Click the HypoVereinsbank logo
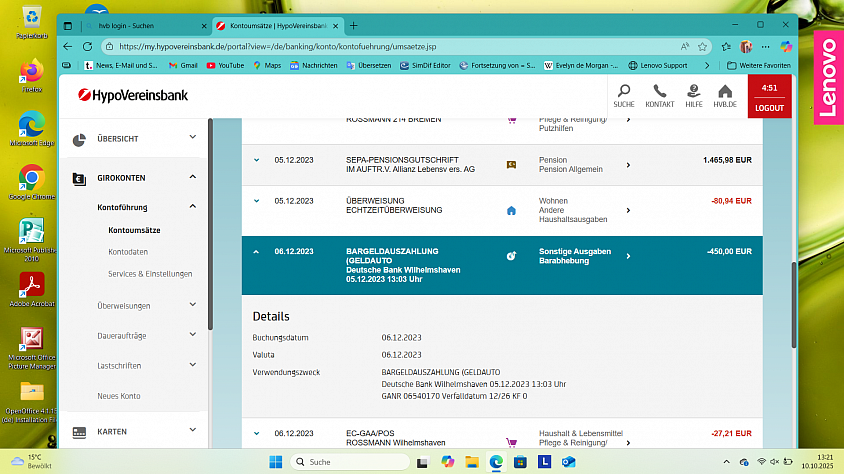 click(133, 95)
